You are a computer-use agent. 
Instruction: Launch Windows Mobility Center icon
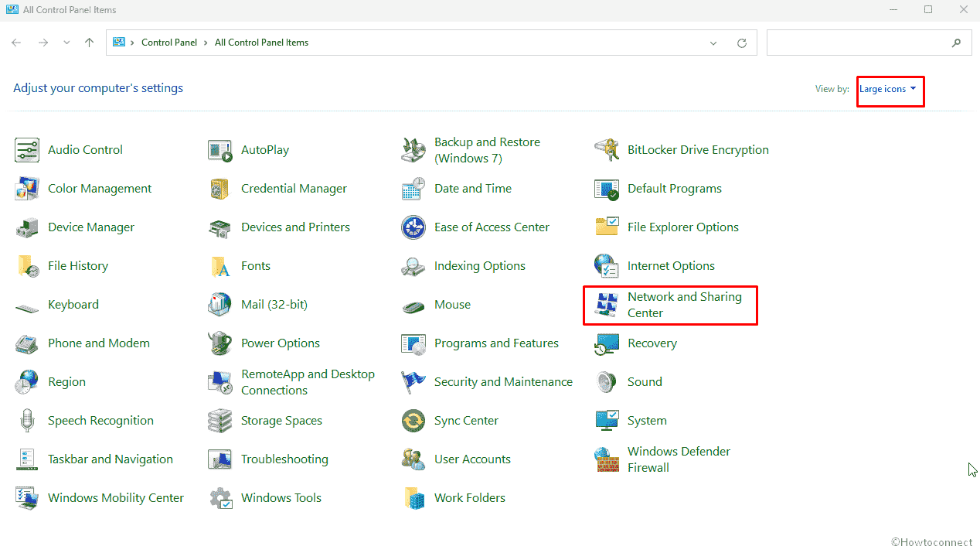tap(27, 498)
